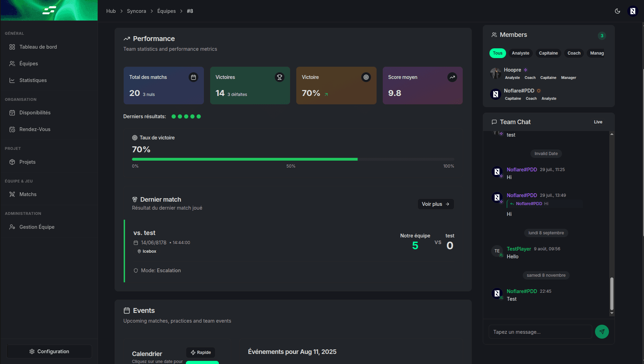Click the Taux de victoire progress bar

293,159
